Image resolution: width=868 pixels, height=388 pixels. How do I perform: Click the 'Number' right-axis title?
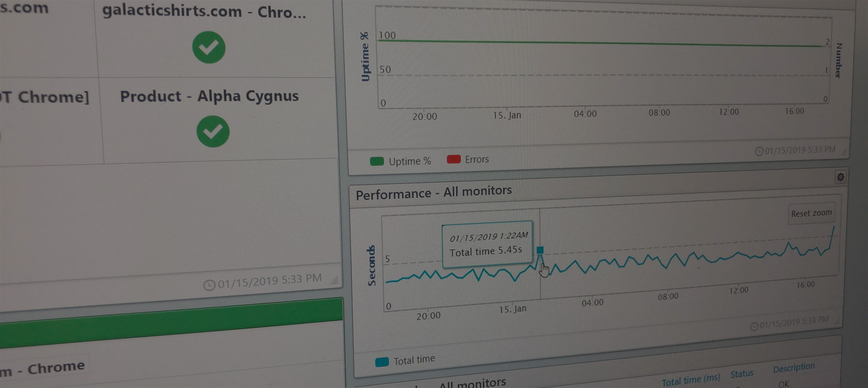[838, 60]
